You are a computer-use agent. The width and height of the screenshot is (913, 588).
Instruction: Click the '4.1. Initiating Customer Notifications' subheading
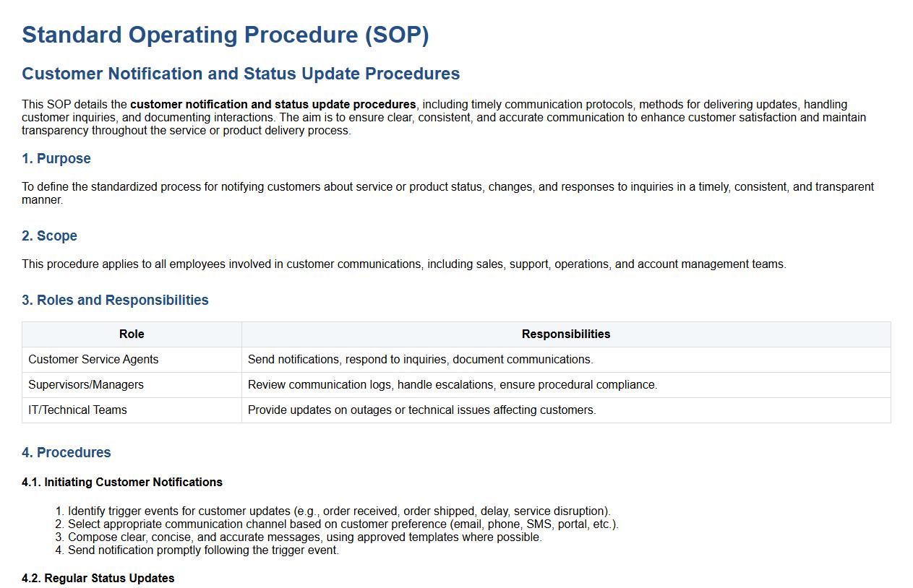[122, 482]
